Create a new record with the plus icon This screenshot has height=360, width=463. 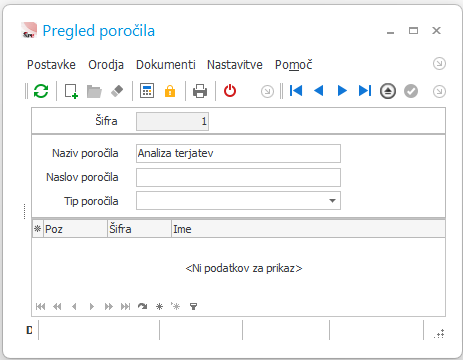[x=71, y=91]
